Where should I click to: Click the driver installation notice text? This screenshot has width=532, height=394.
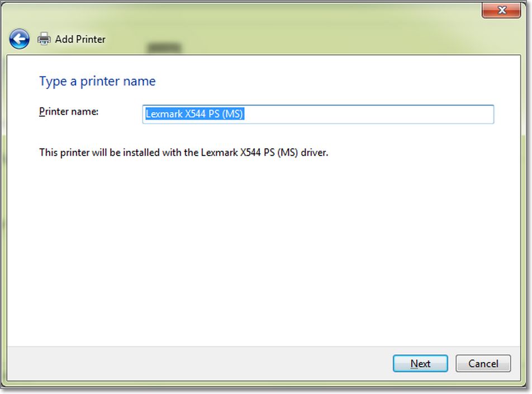click(x=183, y=153)
